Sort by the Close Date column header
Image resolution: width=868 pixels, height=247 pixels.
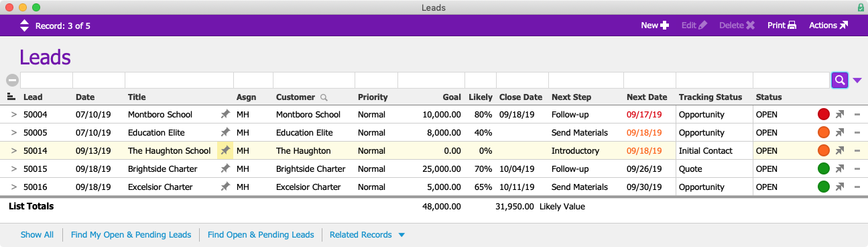point(521,97)
